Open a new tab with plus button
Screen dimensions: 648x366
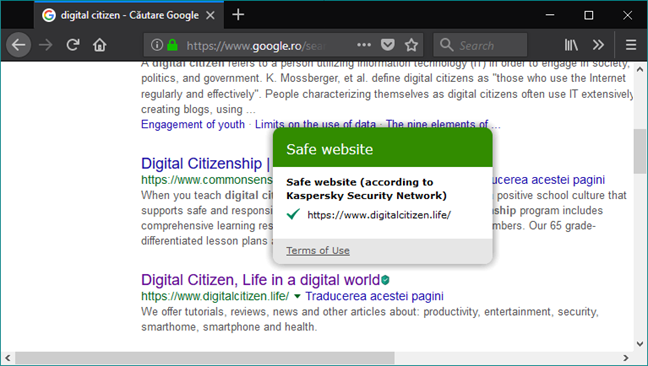click(238, 15)
